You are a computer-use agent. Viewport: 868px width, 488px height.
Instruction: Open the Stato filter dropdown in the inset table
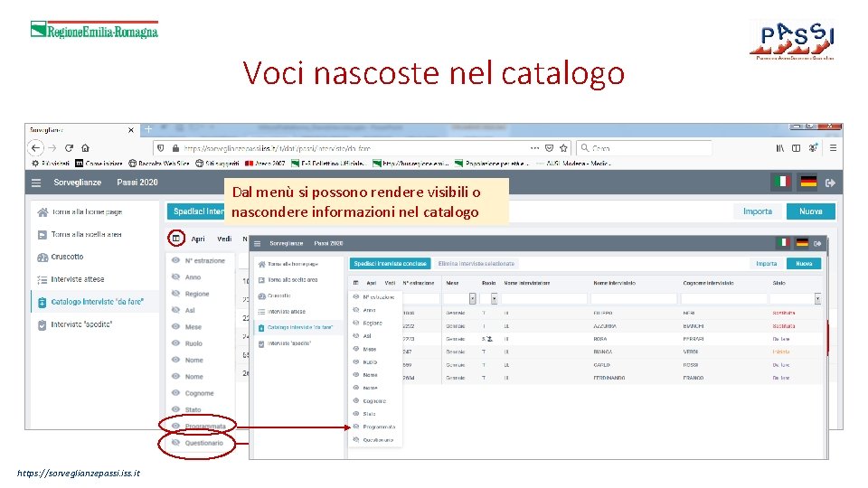pos(817,299)
